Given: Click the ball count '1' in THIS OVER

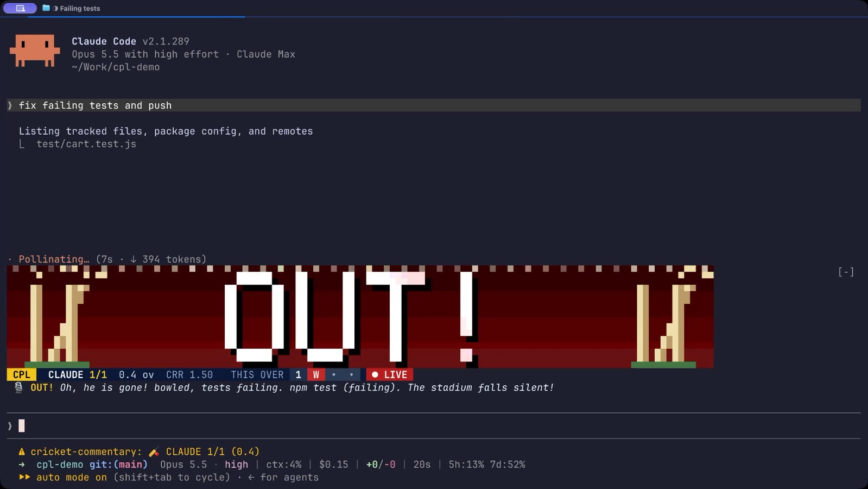Looking at the screenshot, I should pyautogui.click(x=298, y=375).
